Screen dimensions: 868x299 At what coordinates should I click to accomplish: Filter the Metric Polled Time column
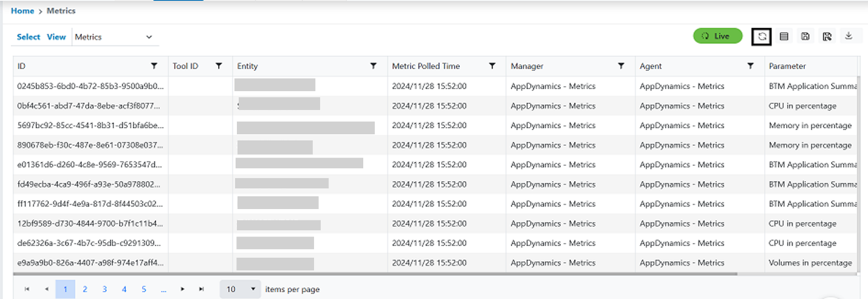pos(492,66)
